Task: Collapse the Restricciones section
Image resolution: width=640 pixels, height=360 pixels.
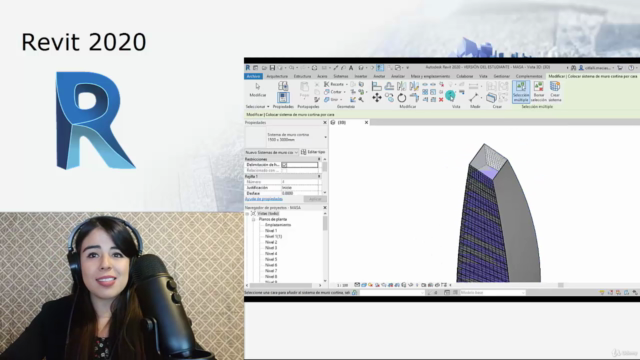Action: pos(319,159)
